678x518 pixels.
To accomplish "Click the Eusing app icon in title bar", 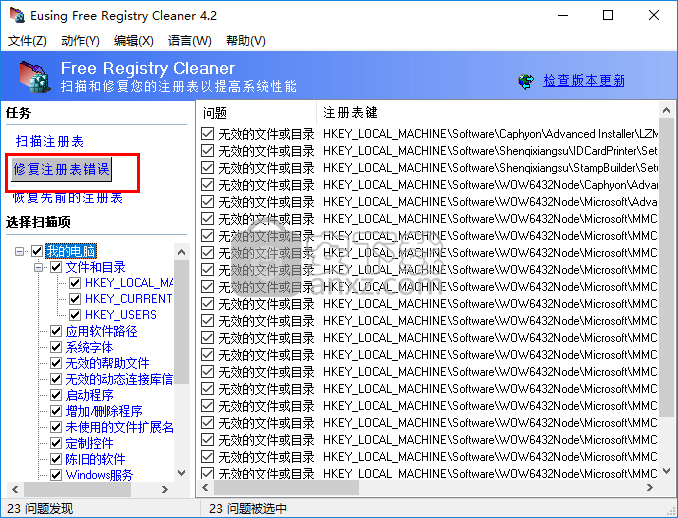I will (17, 16).
